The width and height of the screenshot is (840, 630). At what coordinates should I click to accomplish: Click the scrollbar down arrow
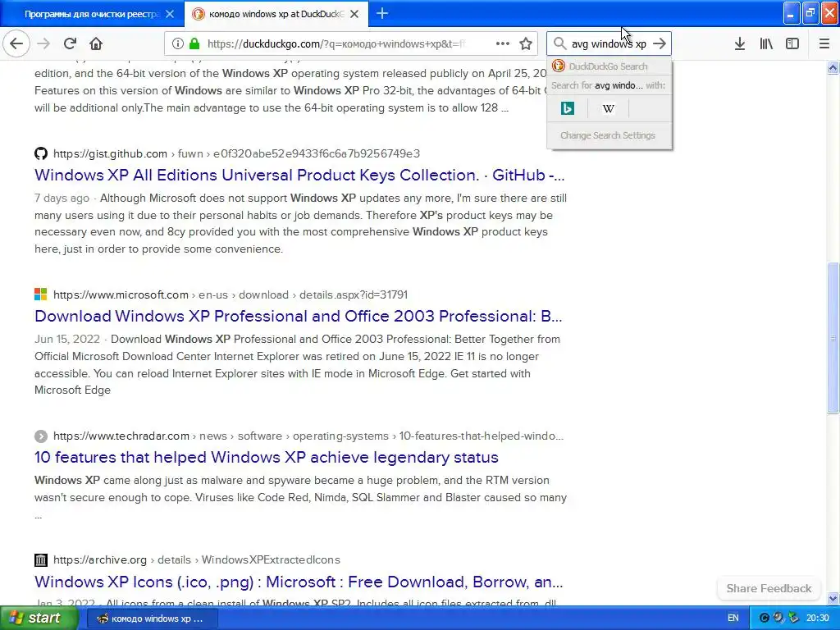click(833, 598)
